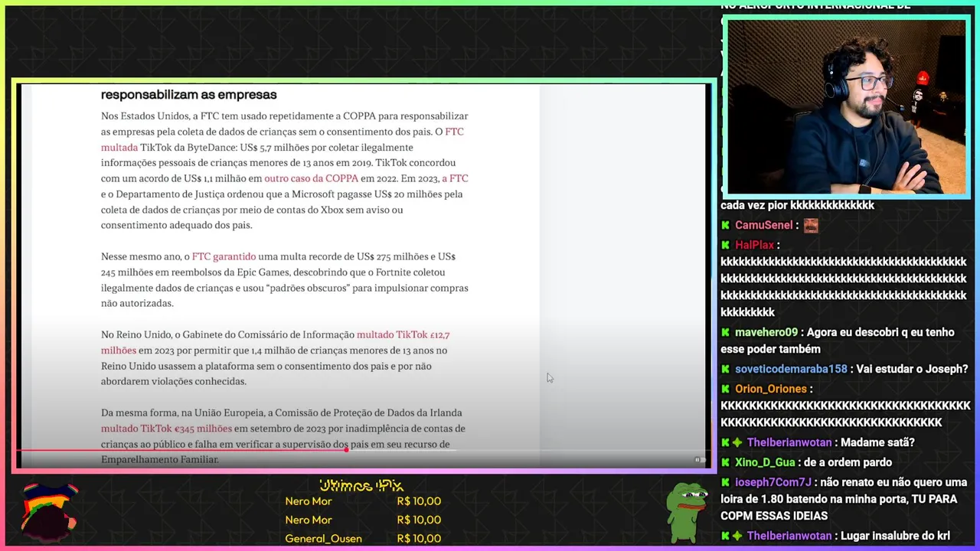This screenshot has width=980, height=551.
Task: Click the green K badge beside CamuSenel
Action: (x=726, y=225)
